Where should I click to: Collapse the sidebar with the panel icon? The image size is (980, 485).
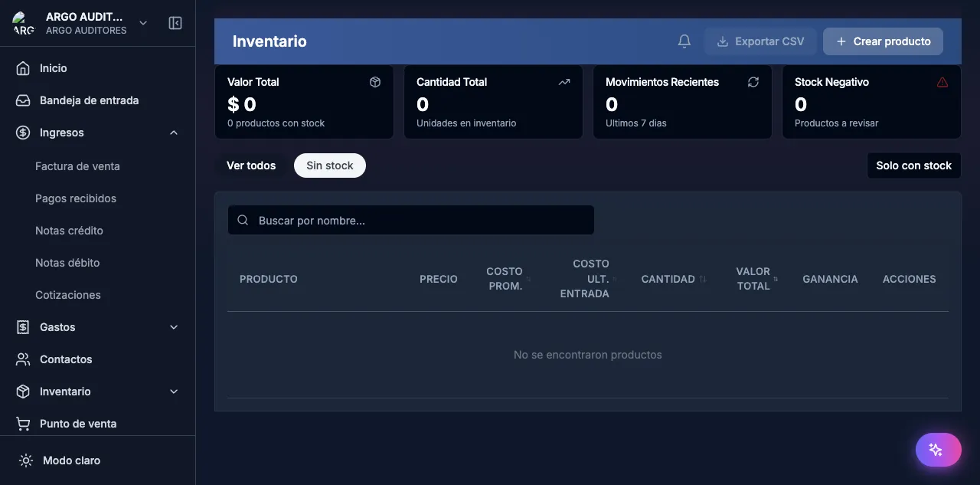[175, 23]
